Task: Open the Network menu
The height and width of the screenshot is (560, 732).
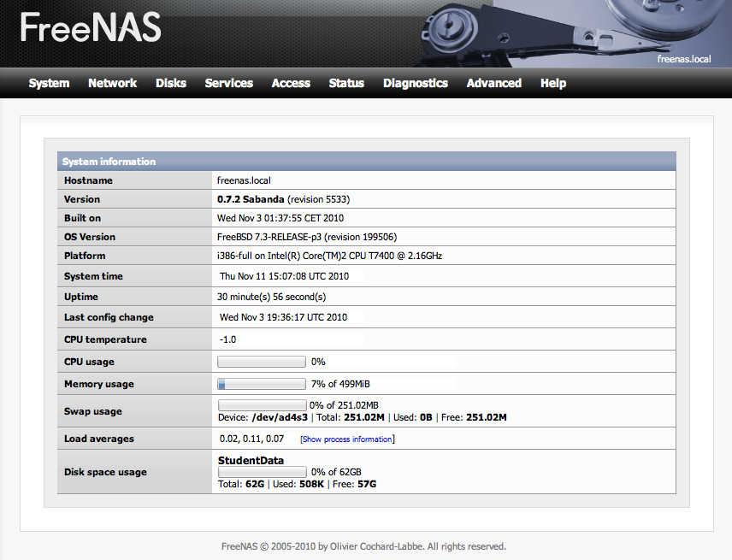Action: tap(112, 83)
